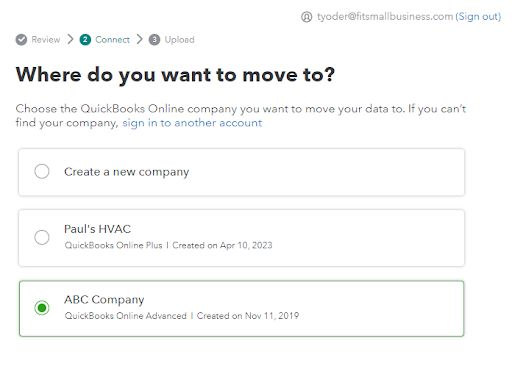Click the Sign out link
Image resolution: width=512 pixels, height=374 pixels.
pos(478,16)
